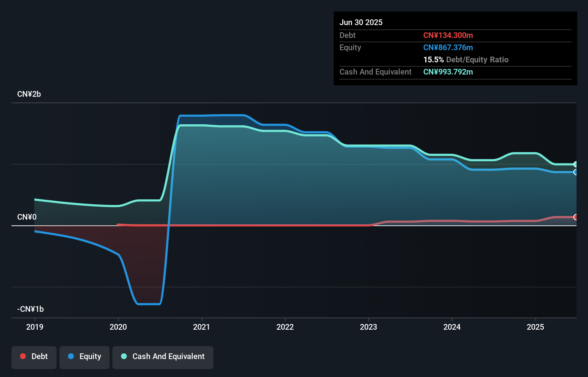Viewport: 588px width, 377px height.
Task: Select the 2023 axis label
Action: [x=369, y=327]
